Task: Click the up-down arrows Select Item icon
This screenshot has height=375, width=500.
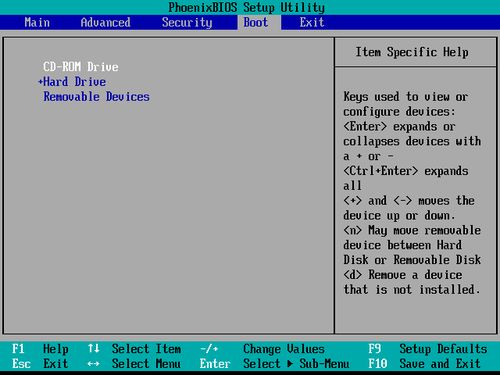Action: click(x=94, y=349)
